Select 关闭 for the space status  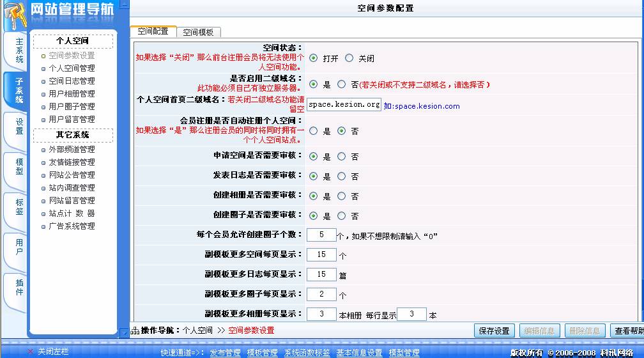click(x=349, y=58)
